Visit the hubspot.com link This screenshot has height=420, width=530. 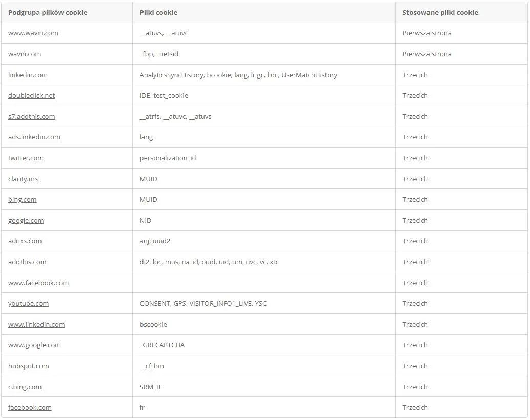coord(28,366)
